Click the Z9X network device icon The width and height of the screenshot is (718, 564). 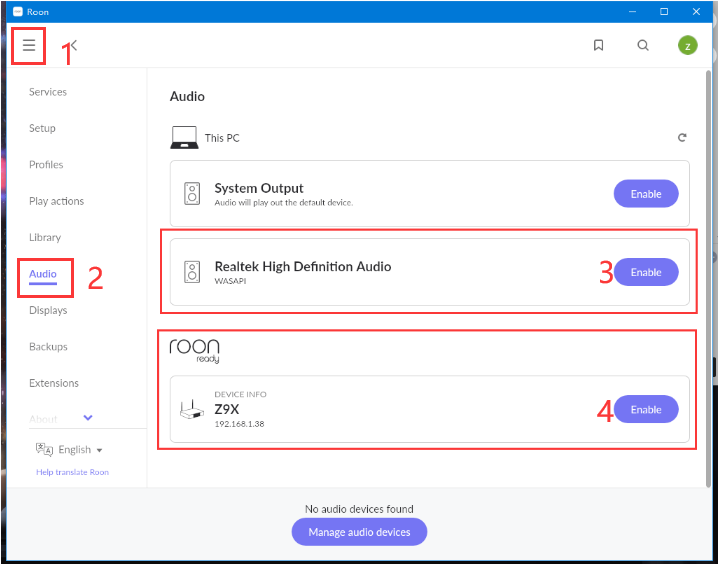191,410
